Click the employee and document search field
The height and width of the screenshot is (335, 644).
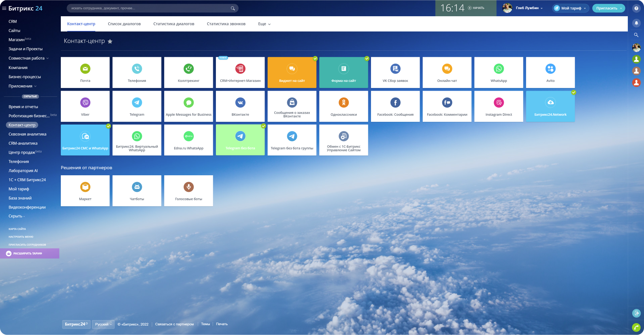(153, 8)
